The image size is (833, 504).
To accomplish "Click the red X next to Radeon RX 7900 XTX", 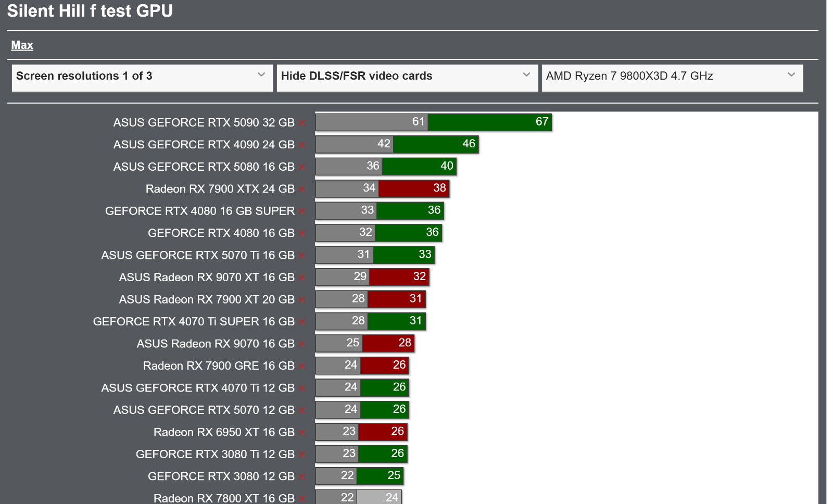I will coord(302,189).
